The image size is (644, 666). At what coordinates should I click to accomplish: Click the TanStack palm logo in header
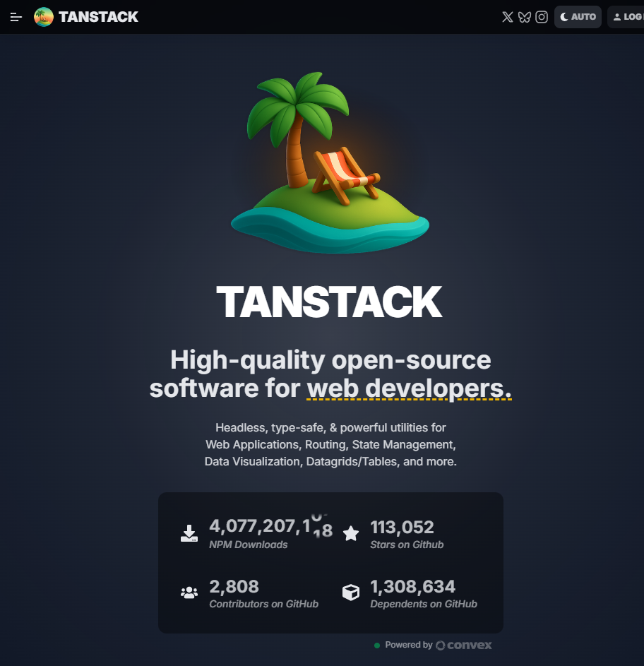(x=44, y=17)
